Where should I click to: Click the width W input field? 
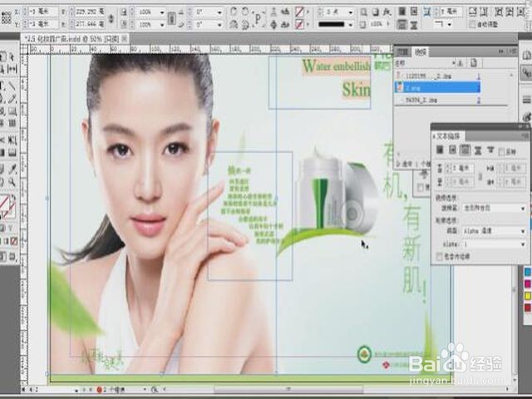tap(91, 12)
